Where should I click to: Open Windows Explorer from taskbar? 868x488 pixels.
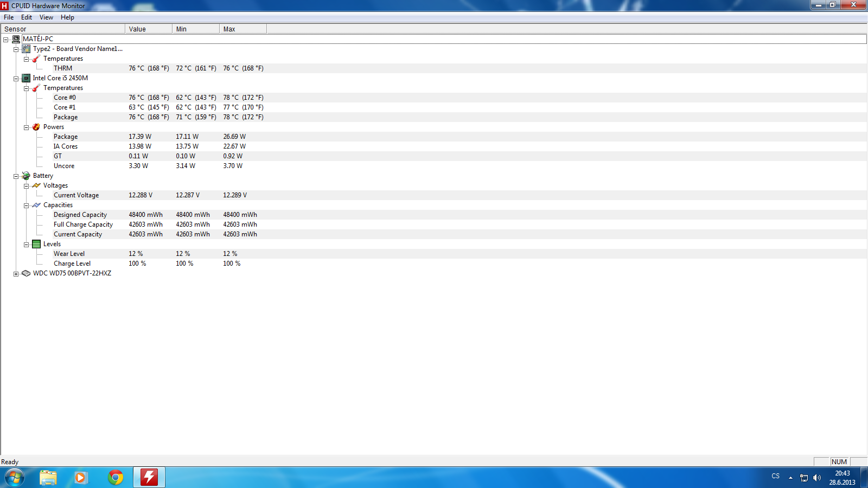click(x=48, y=478)
